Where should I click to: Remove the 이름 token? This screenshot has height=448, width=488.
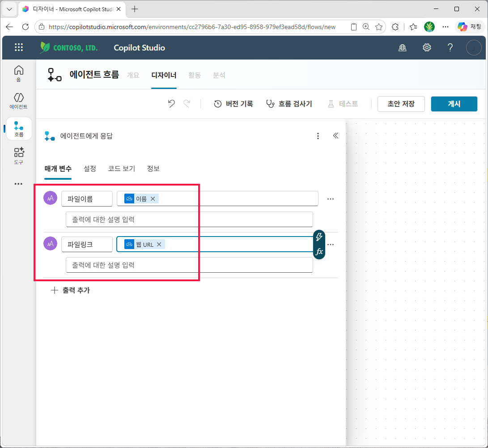tap(153, 199)
